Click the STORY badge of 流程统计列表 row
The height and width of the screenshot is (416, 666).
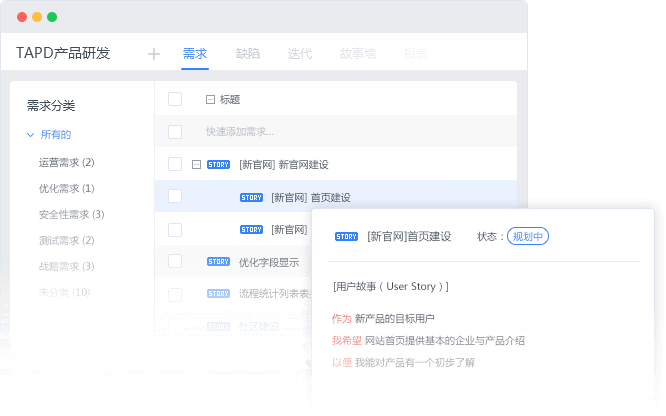pyautogui.click(x=218, y=294)
